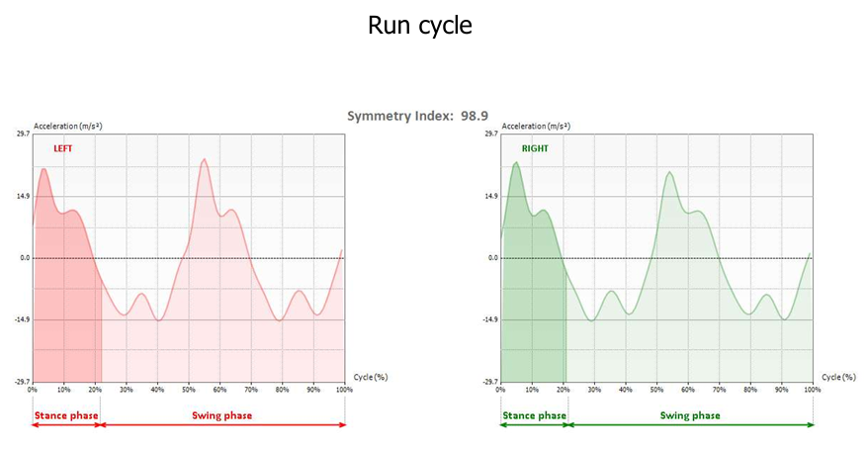Select the 100% tick on left chart
868x449 pixels.
click(343, 389)
